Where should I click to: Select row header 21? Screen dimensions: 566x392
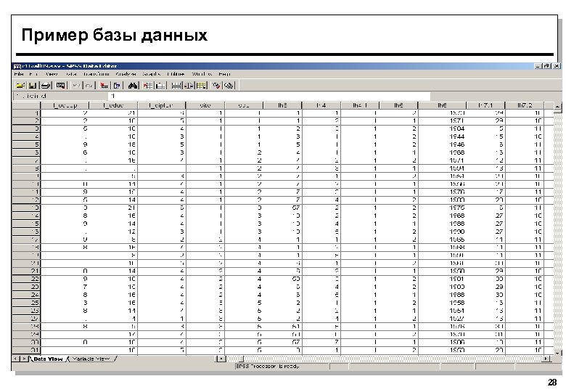pyautogui.click(x=26, y=271)
